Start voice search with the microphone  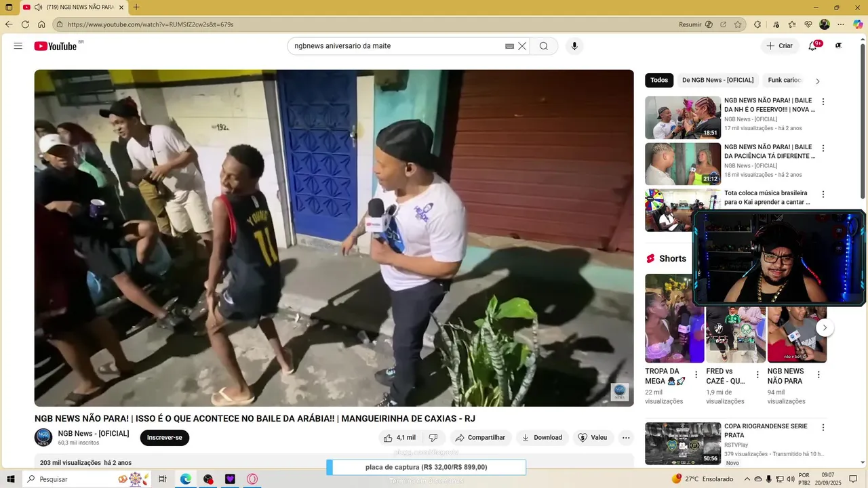pyautogui.click(x=574, y=46)
